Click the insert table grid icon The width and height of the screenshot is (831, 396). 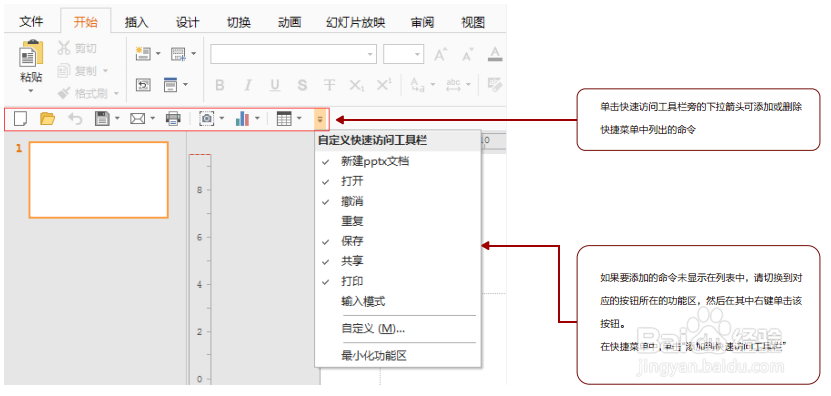285,119
